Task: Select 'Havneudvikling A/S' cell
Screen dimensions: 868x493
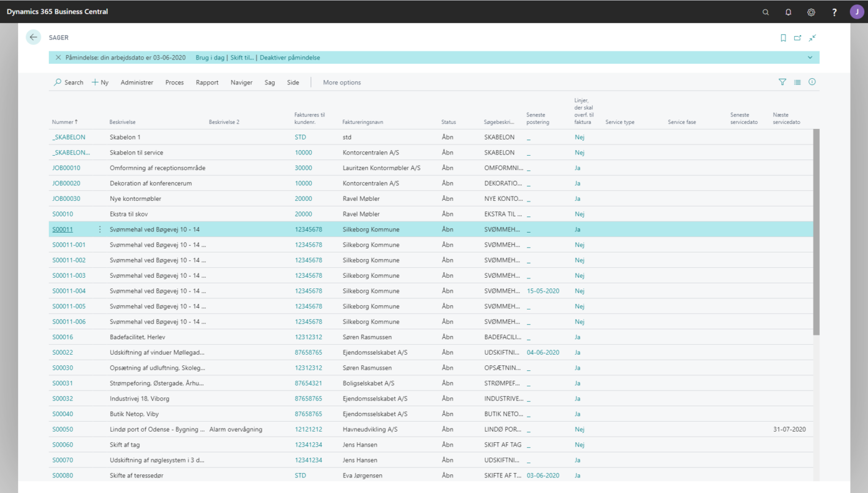Action: 370,429
